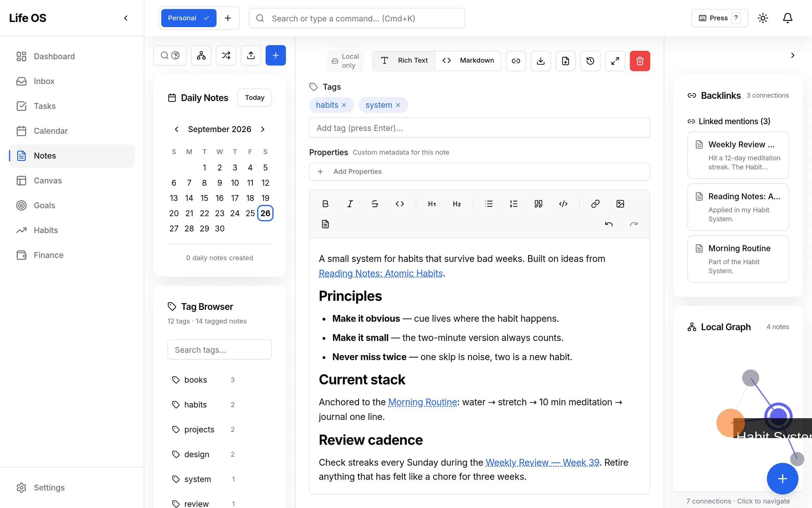Follow the Morning Routine link in text

pos(423,402)
